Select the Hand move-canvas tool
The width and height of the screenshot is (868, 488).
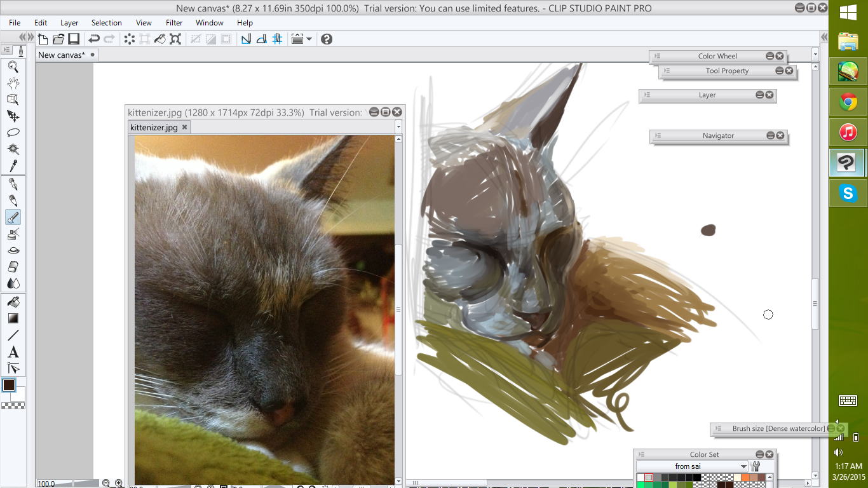13,83
